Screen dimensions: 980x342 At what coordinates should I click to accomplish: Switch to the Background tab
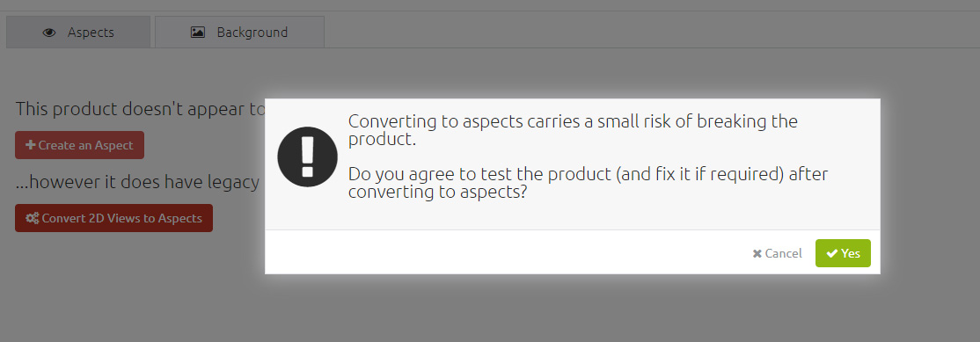pos(239,32)
